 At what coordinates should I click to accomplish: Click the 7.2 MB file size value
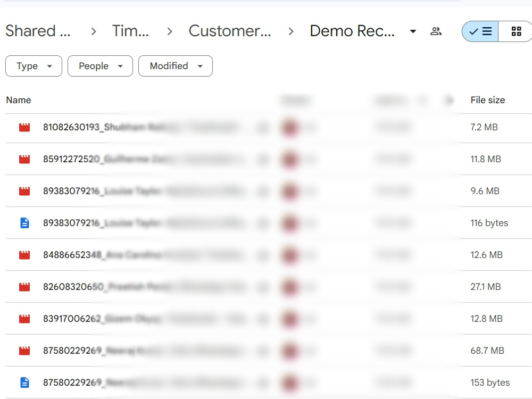(x=484, y=127)
